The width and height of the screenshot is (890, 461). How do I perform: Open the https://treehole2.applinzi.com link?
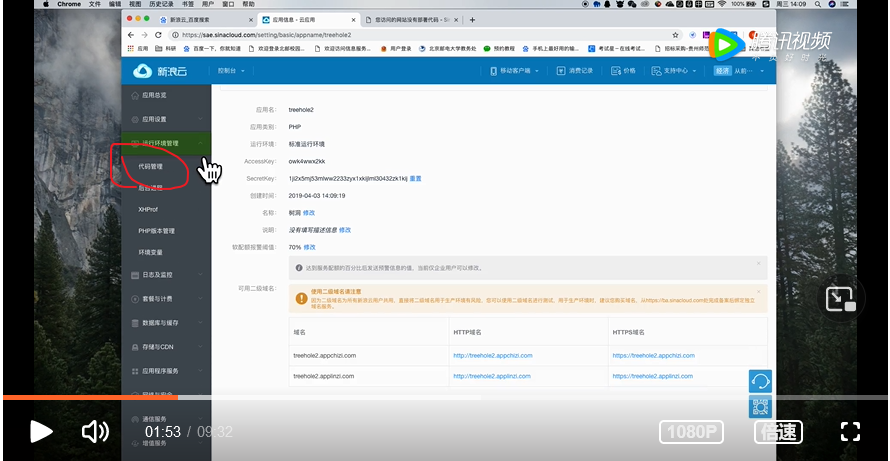(652, 376)
